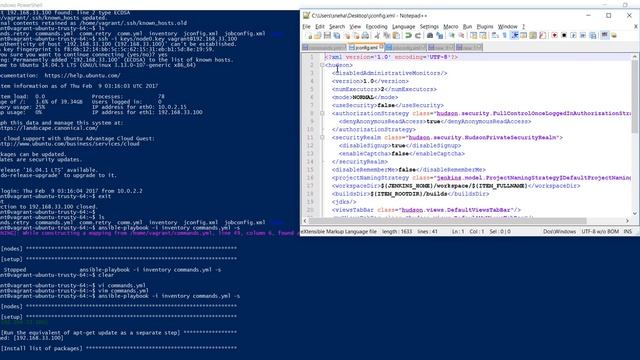
Task: Toggle Show All Characters icon
Action: 504,36
